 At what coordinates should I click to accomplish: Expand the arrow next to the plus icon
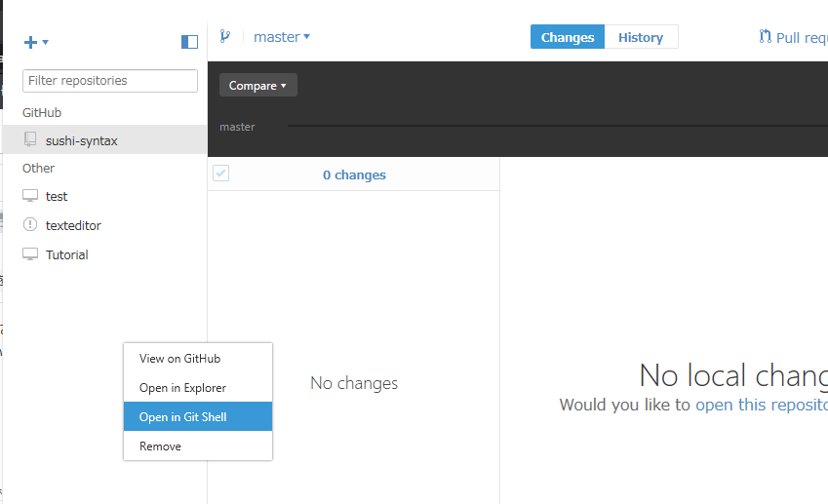click(x=46, y=42)
